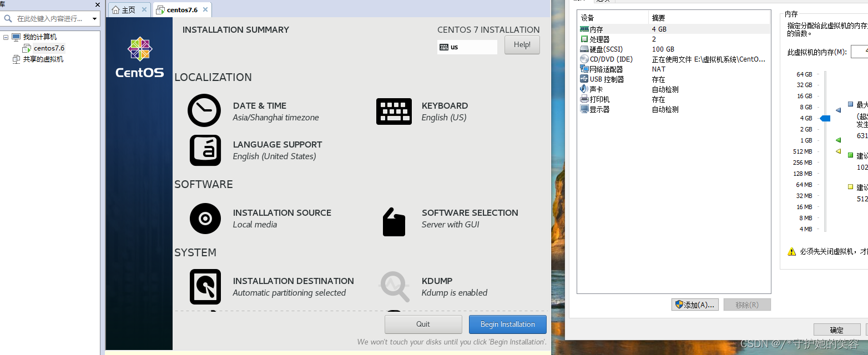This screenshot has height=355, width=868.
Task: Click the 共享的虚拟机 shared VMs icon
Action: [16, 59]
